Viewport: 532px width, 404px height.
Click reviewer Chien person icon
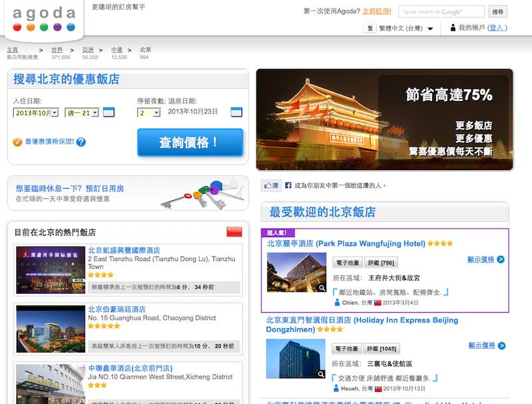[337, 302]
